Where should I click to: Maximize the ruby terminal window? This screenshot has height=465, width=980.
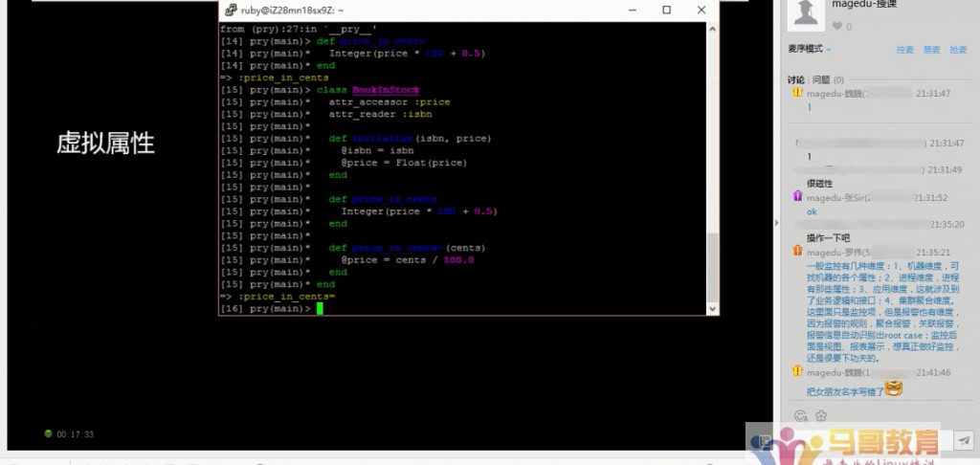666,10
